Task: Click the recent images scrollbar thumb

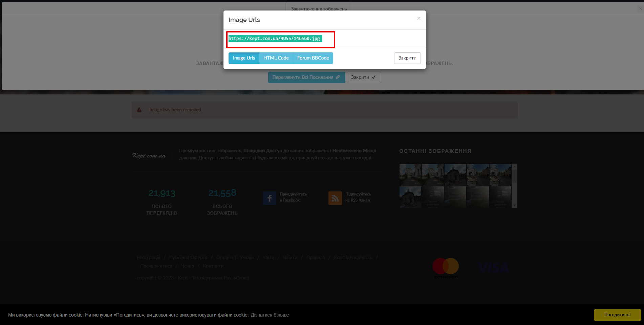Action: [x=515, y=176]
